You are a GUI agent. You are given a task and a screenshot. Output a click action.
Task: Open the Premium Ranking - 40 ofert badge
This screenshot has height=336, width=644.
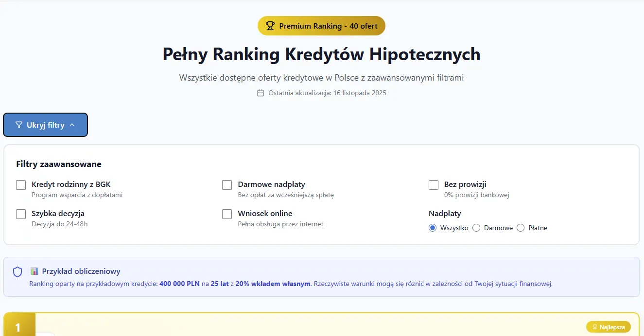click(321, 25)
